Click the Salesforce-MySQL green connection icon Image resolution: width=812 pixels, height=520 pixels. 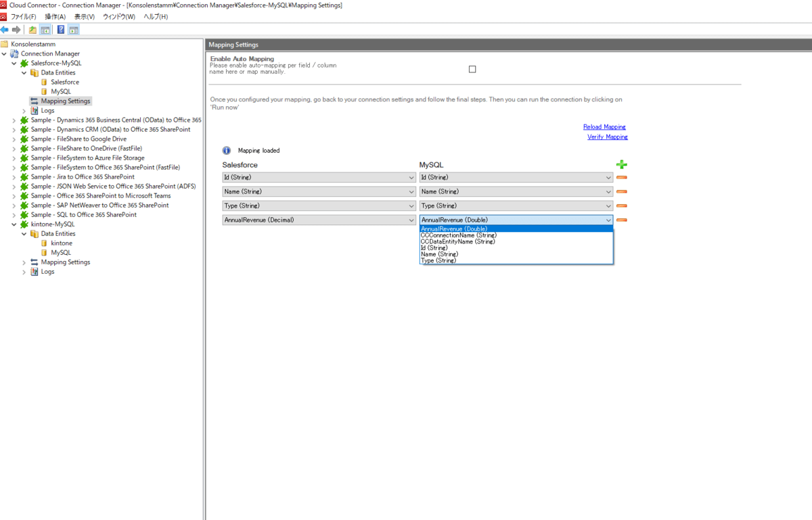pos(24,63)
